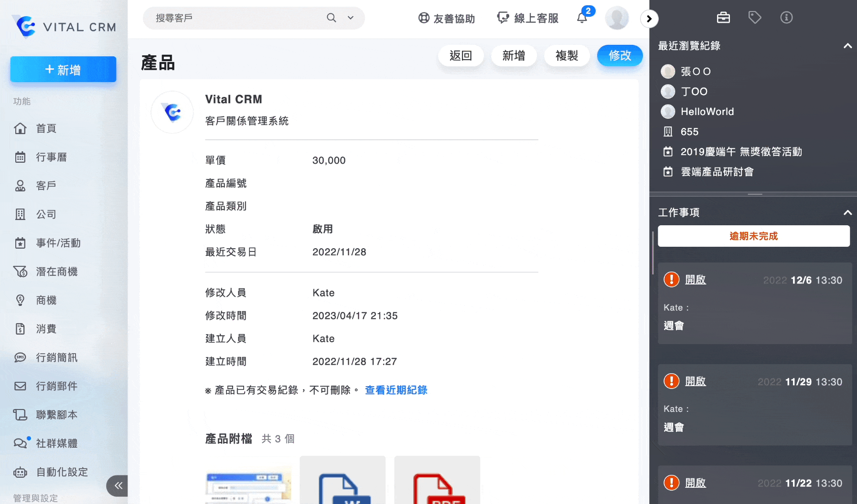This screenshot has height=504, width=857.
Task: Click the search magnifier icon
Action: 332,18
